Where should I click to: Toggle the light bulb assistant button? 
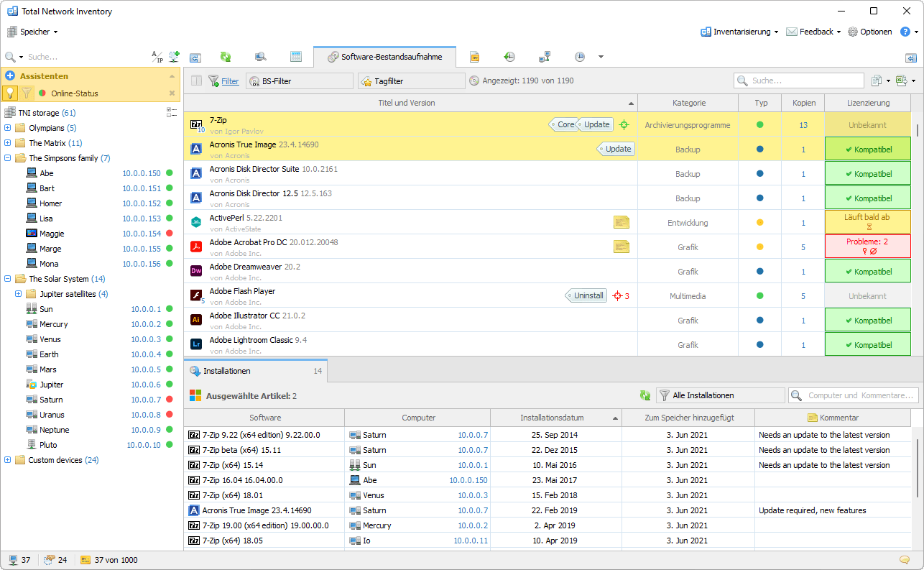[x=11, y=93]
